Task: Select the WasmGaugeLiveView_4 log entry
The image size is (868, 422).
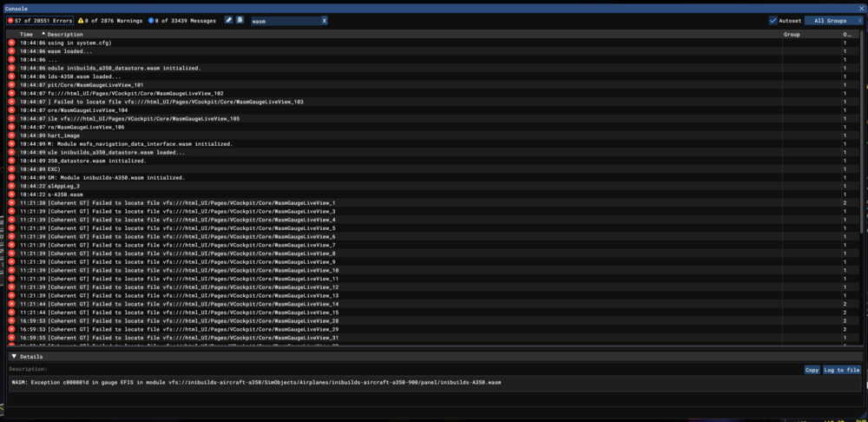Action: [x=431, y=220]
